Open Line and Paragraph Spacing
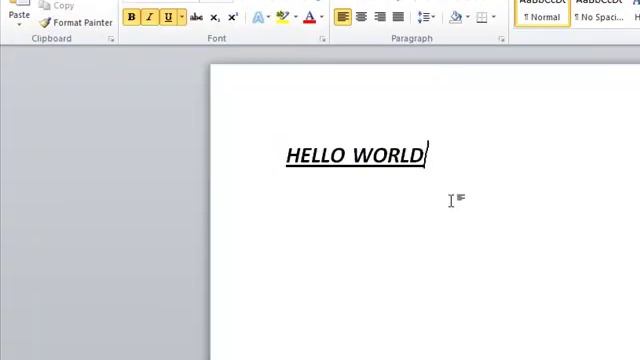Image resolution: width=640 pixels, height=360 pixels. 426,17
